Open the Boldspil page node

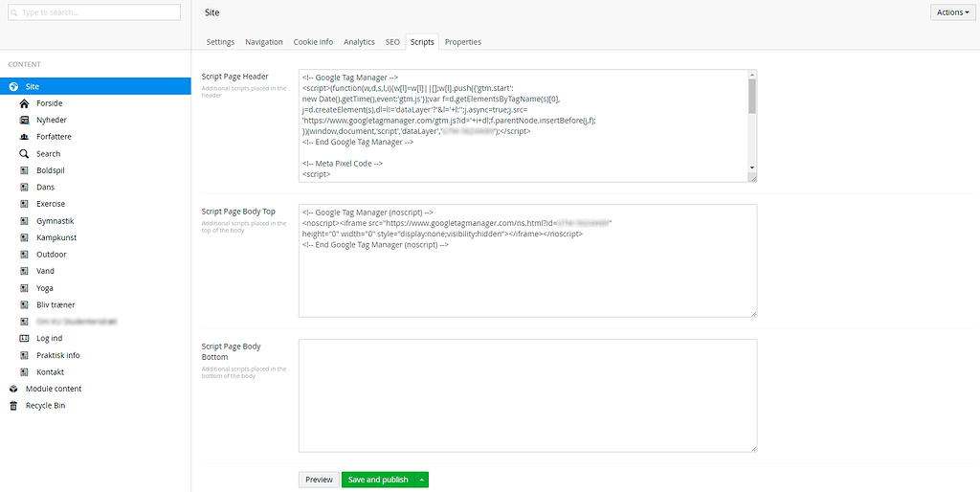51,170
